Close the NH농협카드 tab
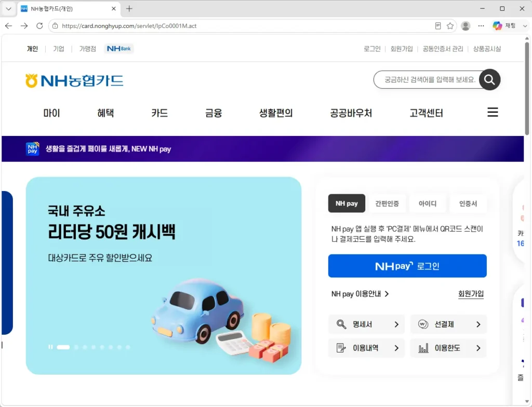Viewport: 532px width, 407px height. pyautogui.click(x=114, y=9)
